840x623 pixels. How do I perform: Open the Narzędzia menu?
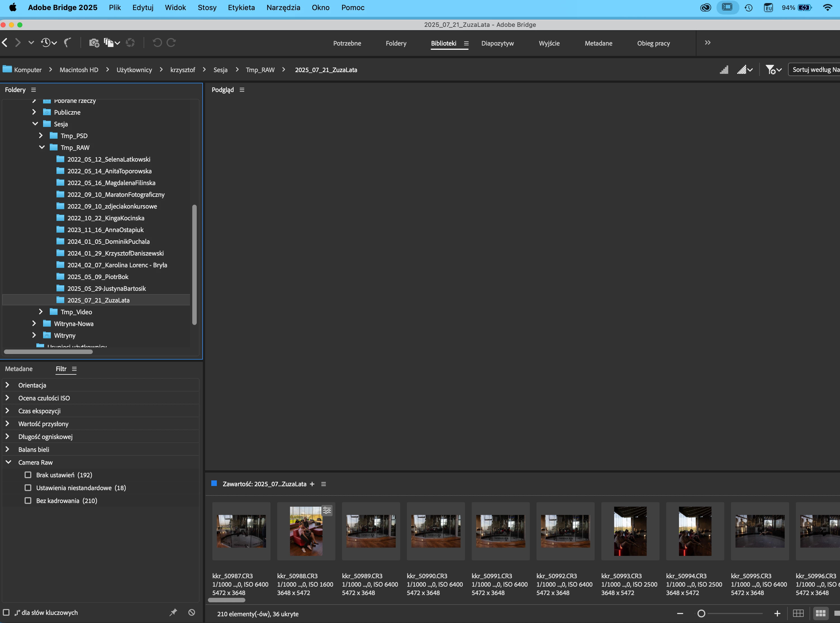point(283,8)
